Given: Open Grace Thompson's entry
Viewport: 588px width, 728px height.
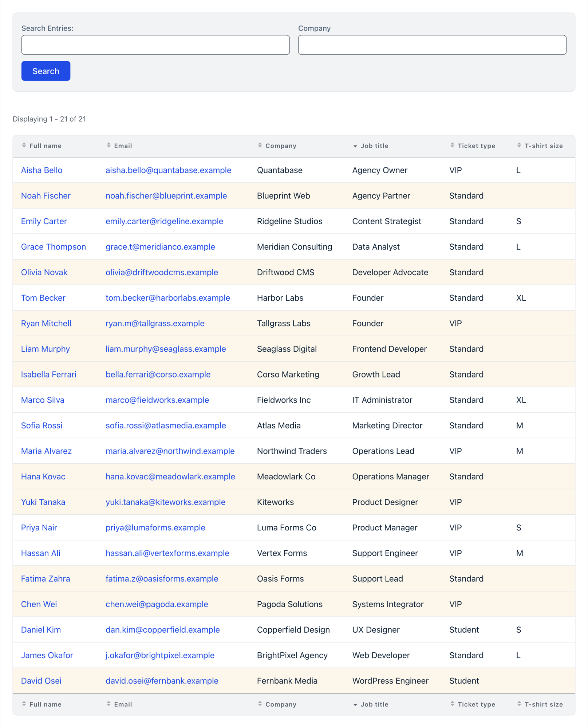Looking at the screenshot, I should coord(54,247).
